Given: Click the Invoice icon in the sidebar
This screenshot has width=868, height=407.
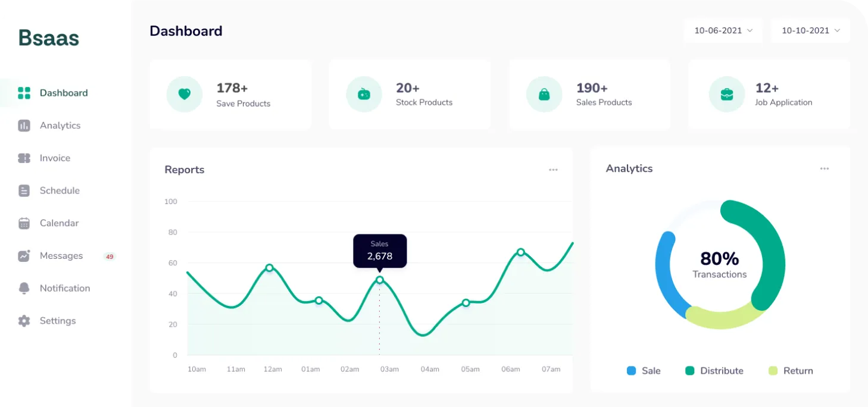Looking at the screenshot, I should click(24, 158).
